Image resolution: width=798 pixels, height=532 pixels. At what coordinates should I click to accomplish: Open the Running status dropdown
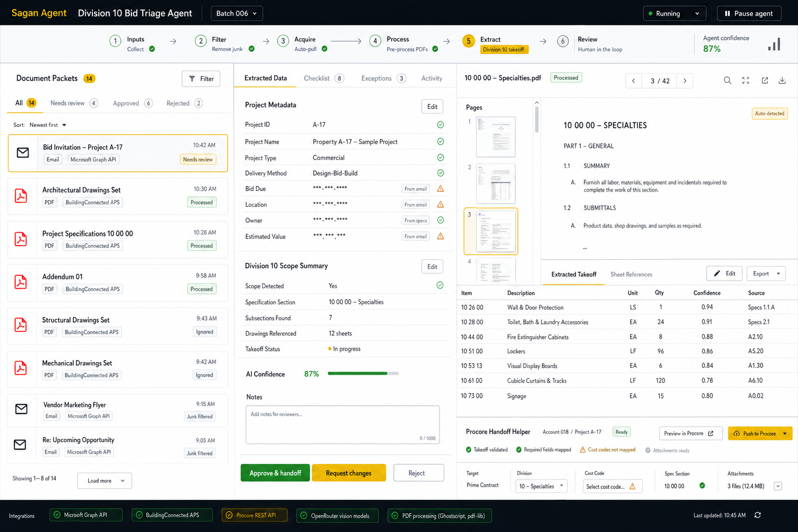tap(674, 14)
